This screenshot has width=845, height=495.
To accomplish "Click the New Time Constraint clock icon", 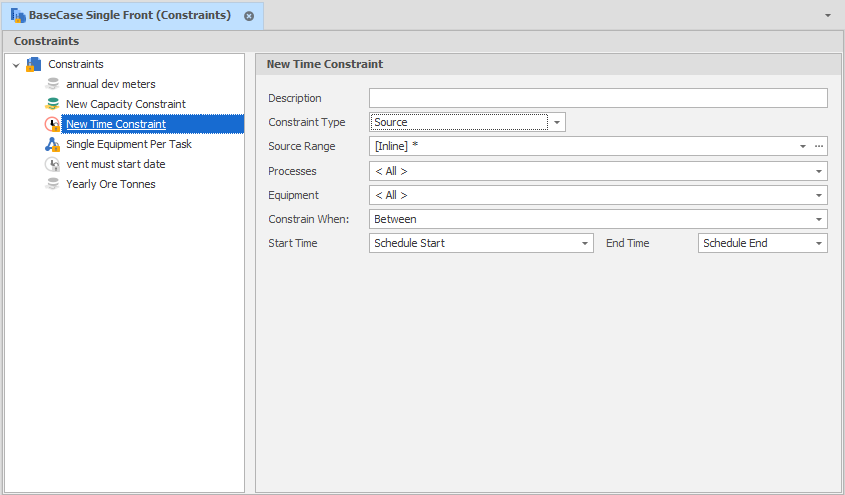I will [53, 124].
